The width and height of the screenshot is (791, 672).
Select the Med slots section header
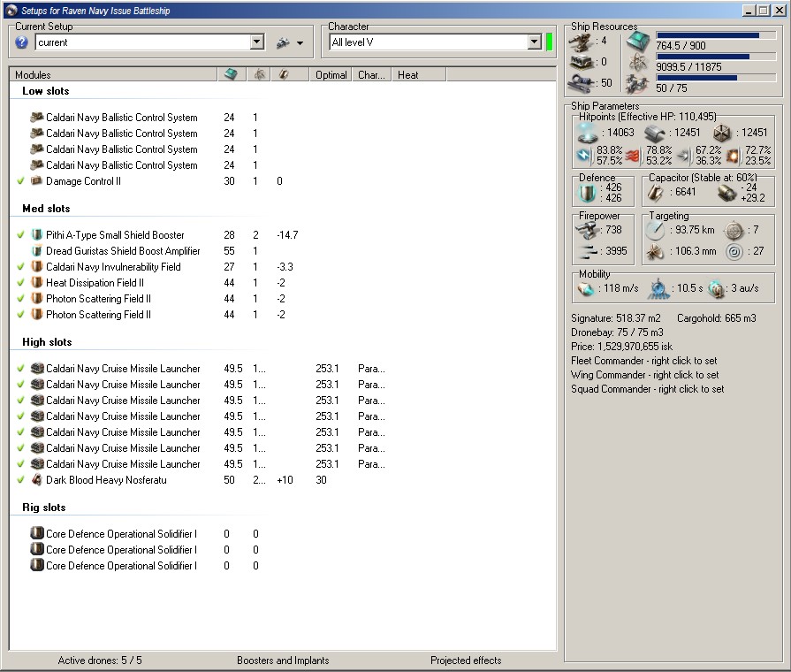click(x=46, y=209)
